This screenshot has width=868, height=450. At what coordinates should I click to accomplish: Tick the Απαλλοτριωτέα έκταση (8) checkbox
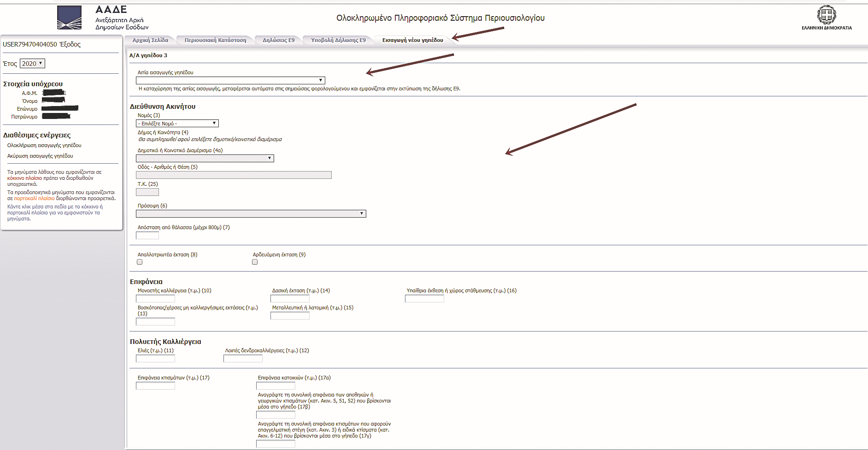click(140, 262)
